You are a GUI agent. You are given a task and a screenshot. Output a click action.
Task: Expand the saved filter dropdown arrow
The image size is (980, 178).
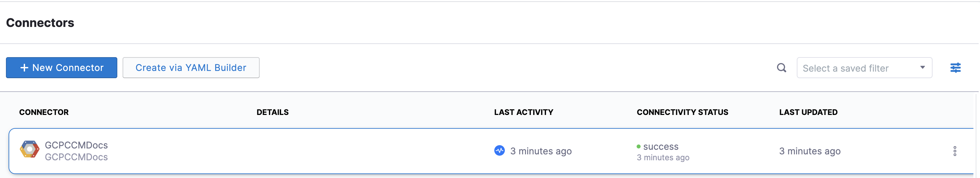tap(922, 68)
